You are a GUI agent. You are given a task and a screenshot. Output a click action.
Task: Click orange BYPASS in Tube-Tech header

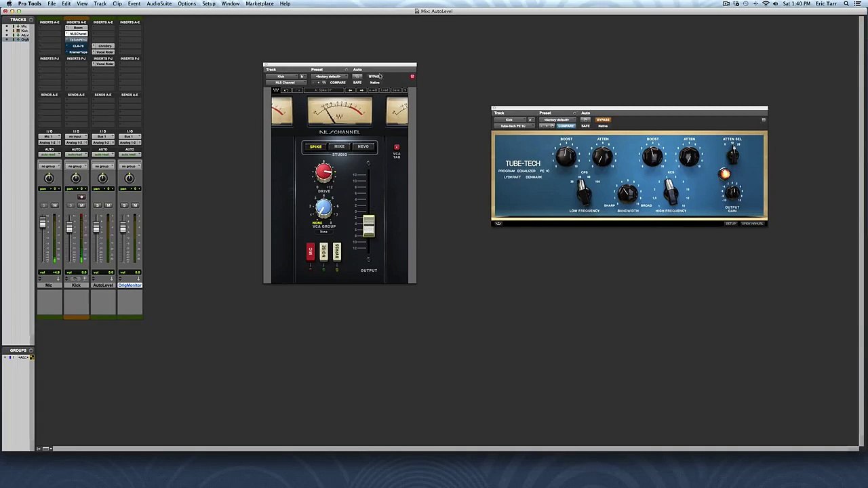[603, 120]
